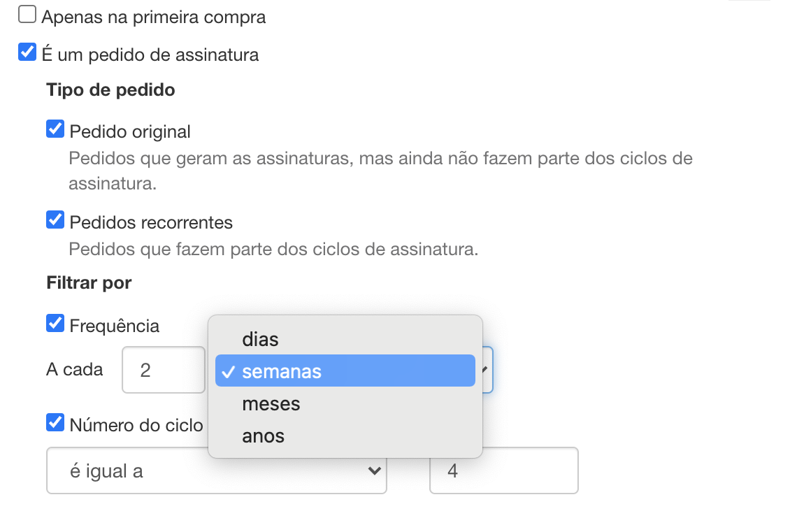790x532 pixels.
Task: Click the number field containing "2"
Action: click(x=163, y=370)
